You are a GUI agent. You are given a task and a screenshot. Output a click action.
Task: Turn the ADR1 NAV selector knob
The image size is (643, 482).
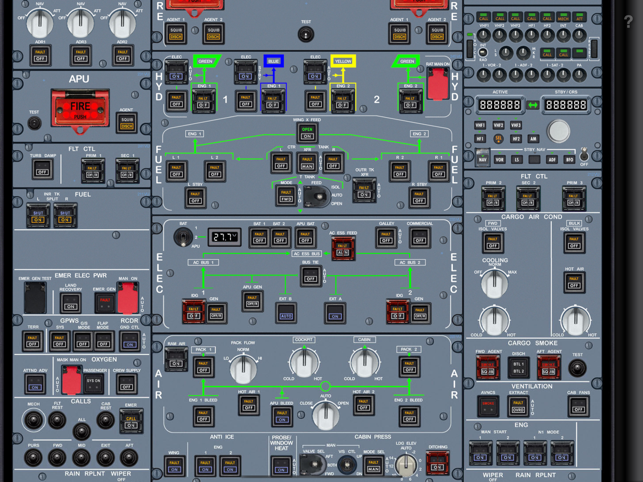[40, 24]
